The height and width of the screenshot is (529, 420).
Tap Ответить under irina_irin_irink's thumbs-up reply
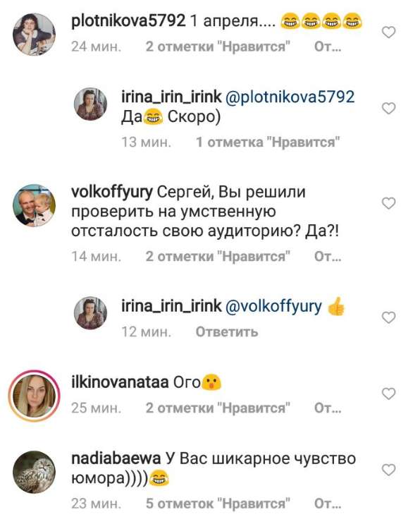pyautogui.click(x=227, y=332)
